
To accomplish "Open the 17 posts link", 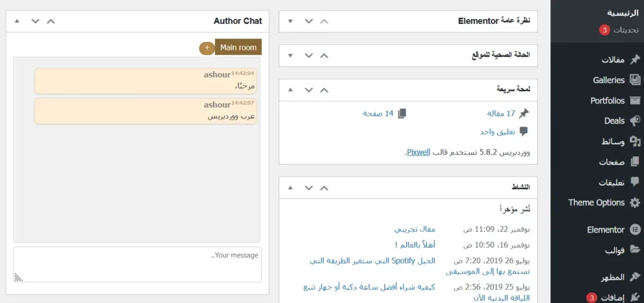I will (501, 113).
